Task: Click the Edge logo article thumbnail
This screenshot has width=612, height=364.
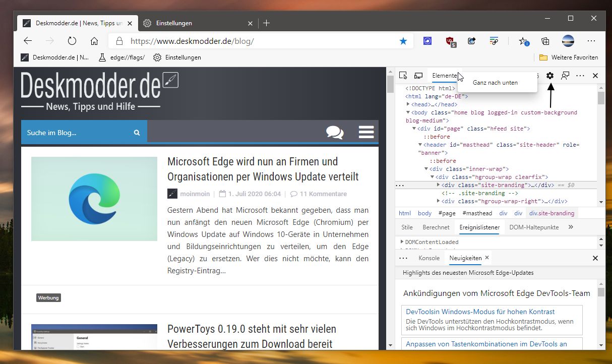Action: point(94,199)
